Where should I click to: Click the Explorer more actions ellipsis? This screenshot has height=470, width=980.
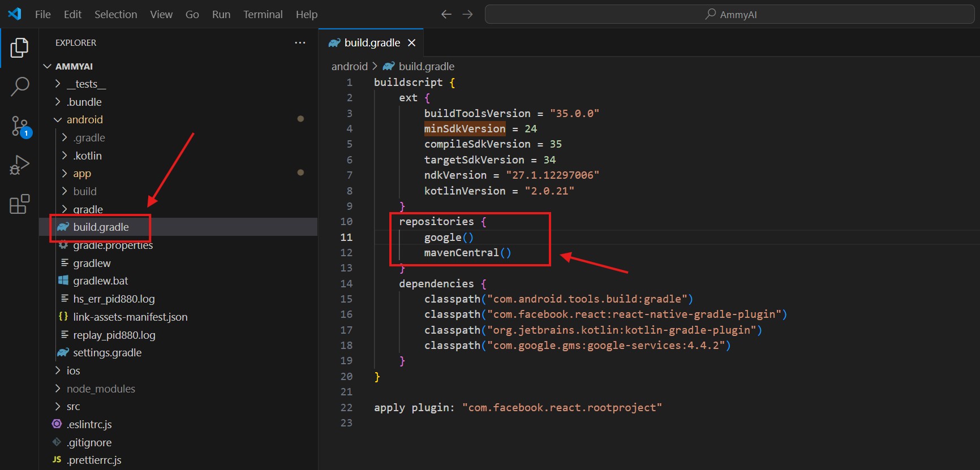pyautogui.click(x=300, y=43)
